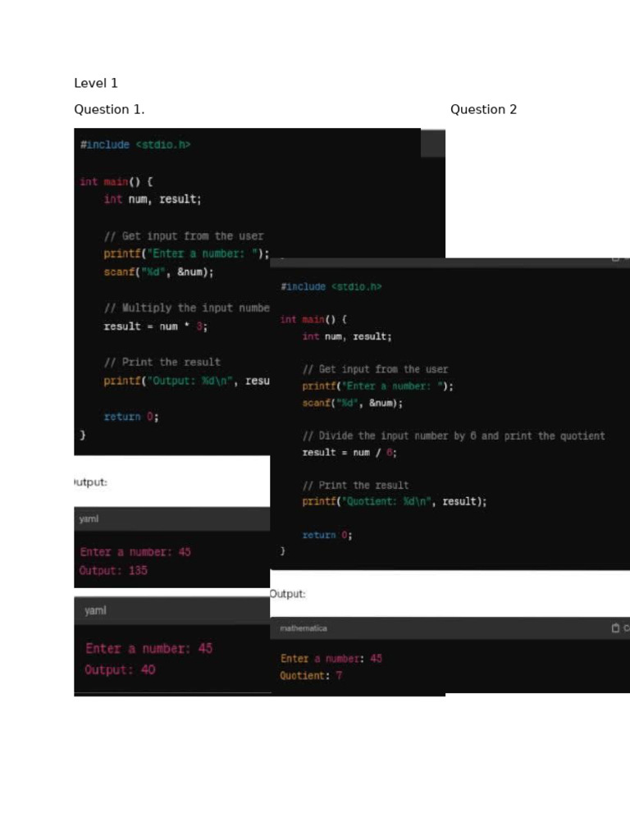The width and height of the screenshot is (630, 840).
Task: Click "Enter a number: 45" above Quotient line
Action: click(x=331, y=659)
